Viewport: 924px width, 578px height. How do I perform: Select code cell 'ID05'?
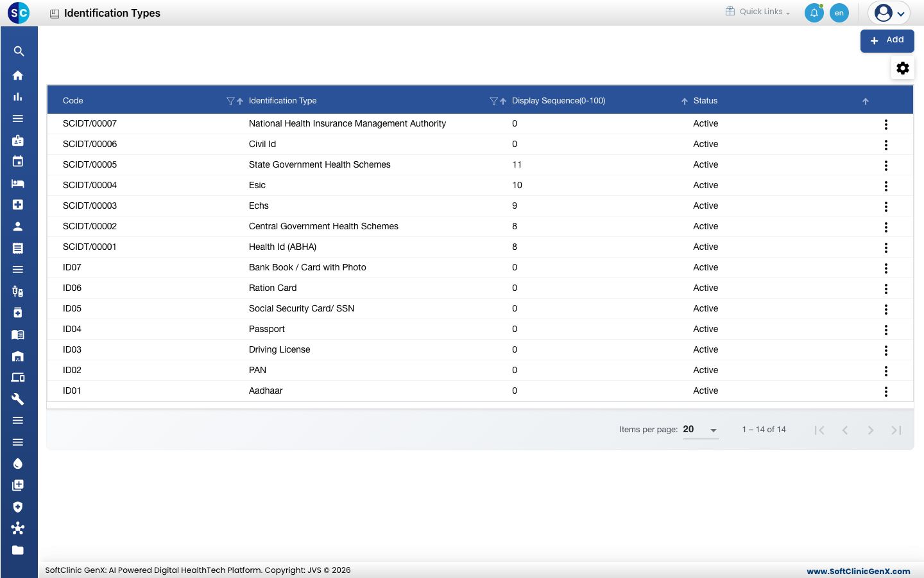[x=72, y=309]
